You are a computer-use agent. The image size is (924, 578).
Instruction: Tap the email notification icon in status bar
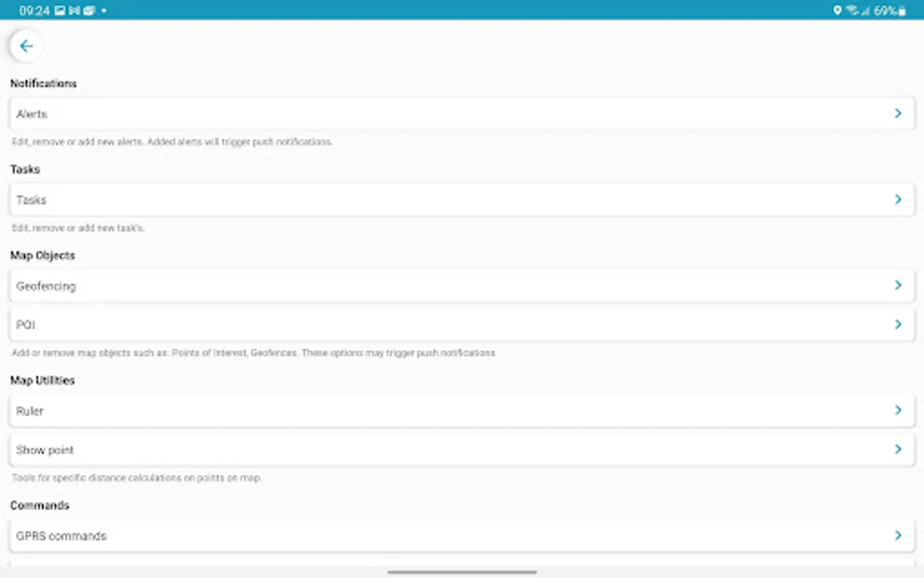click(89, 10)
